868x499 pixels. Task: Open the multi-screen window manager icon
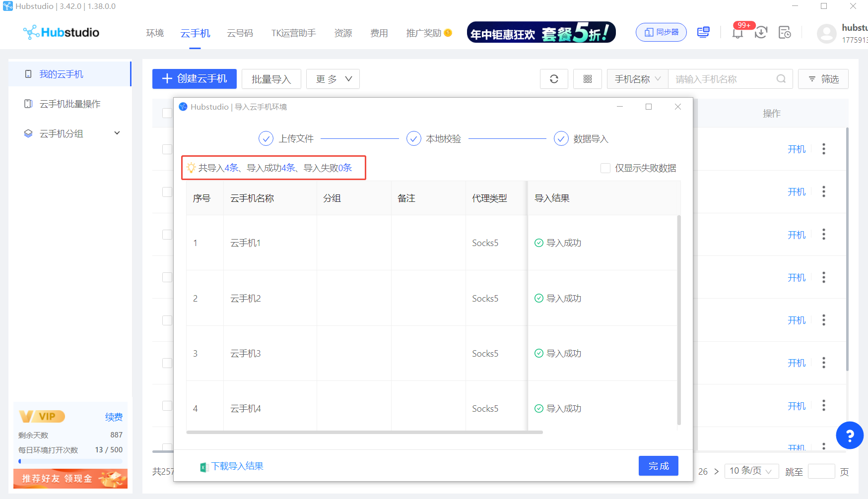(x=703, y=33)
